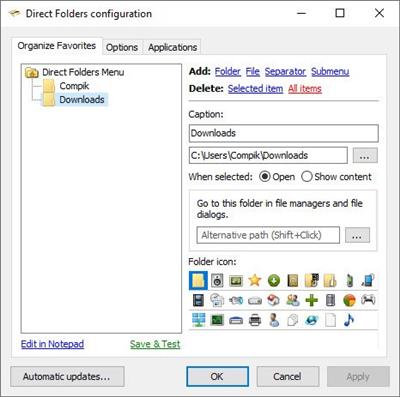Viewport: 400px width, 397px height.
Task: Choose the blue music note icon
Action: 349,320
